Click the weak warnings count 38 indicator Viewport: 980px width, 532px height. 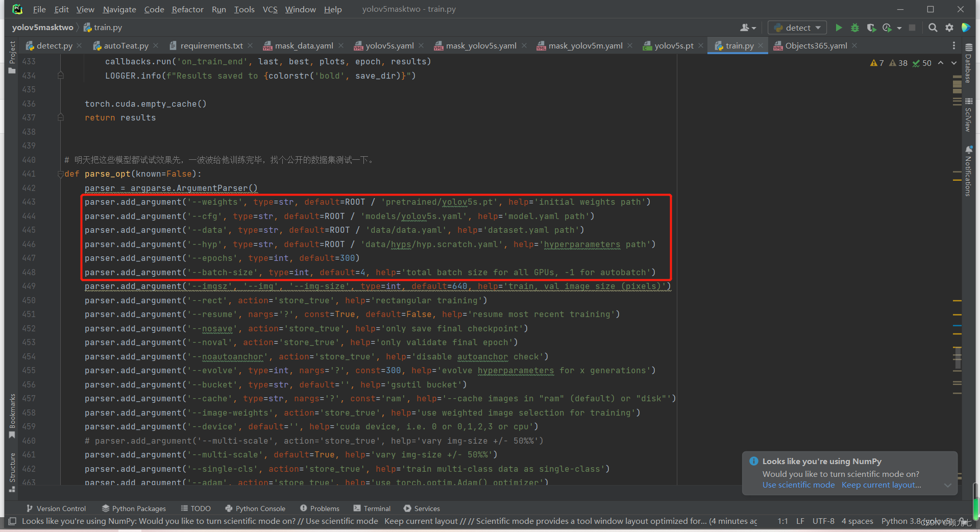898,63
